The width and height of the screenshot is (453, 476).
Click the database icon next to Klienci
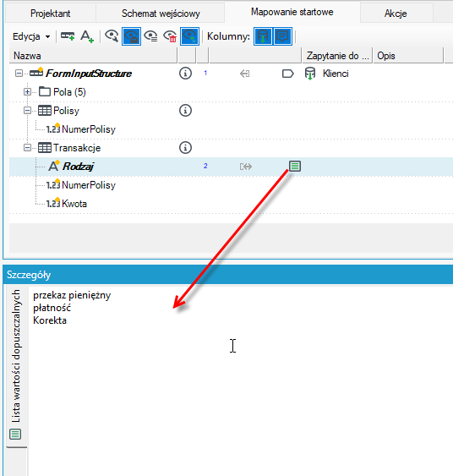coord(310,74)
